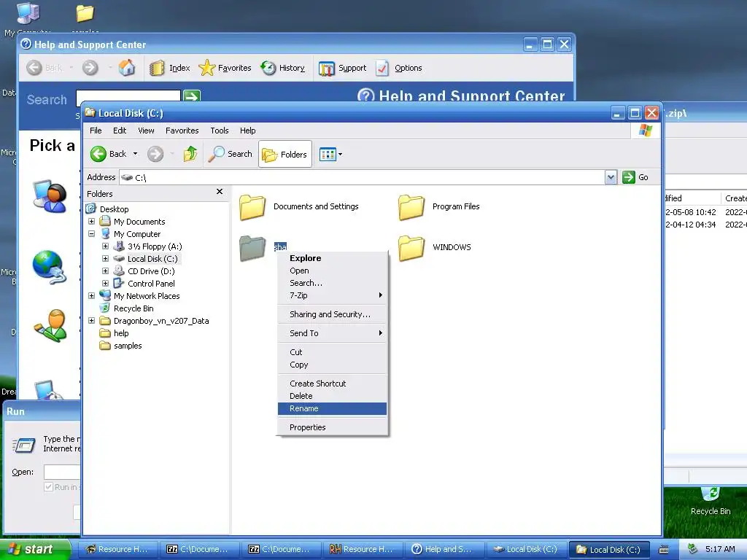Click the Start button
The height and width of the screenshot is (560, 747).
coord(35,549)
